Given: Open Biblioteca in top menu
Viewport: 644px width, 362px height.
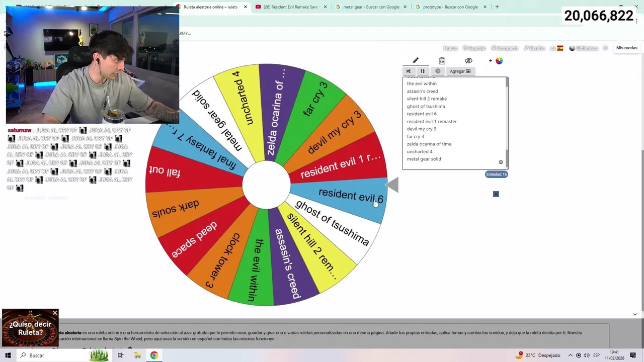Looking at the screenshot, I should [584, 48].
